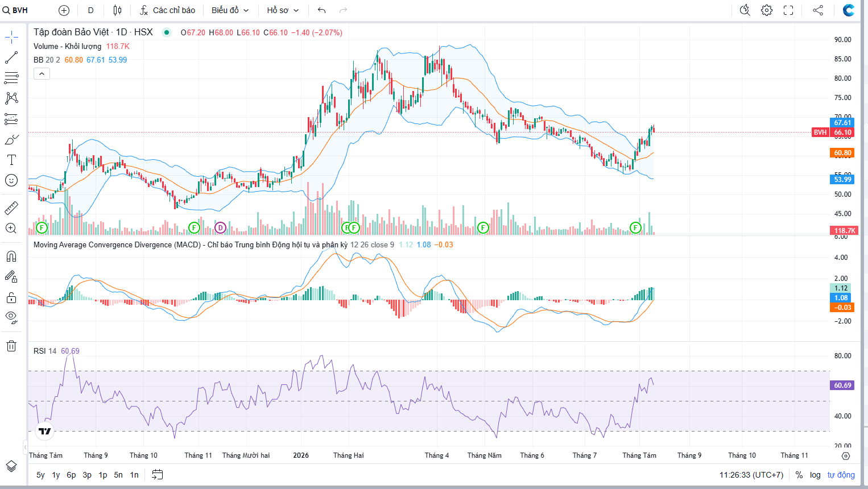This screenshot has height=489, width=868.
Task: Select the 'Volume - Khối lượng' legend
Action: point(67,46)
